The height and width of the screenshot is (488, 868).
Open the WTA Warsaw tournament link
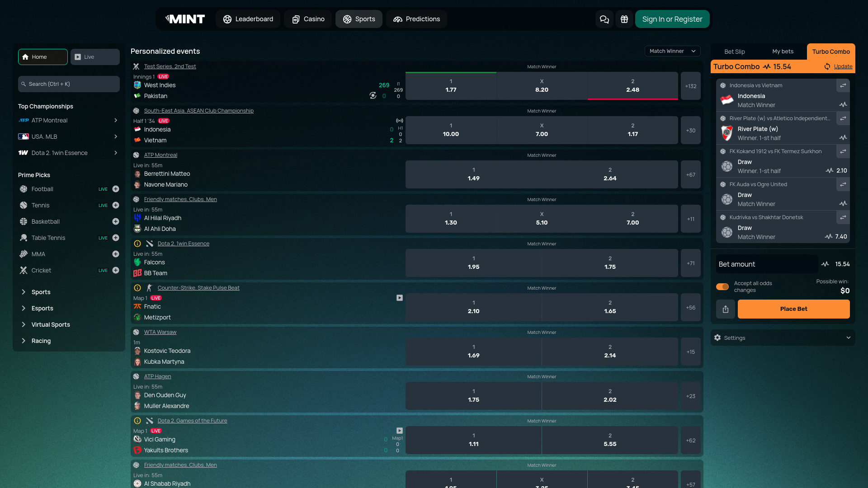(160, 332)
